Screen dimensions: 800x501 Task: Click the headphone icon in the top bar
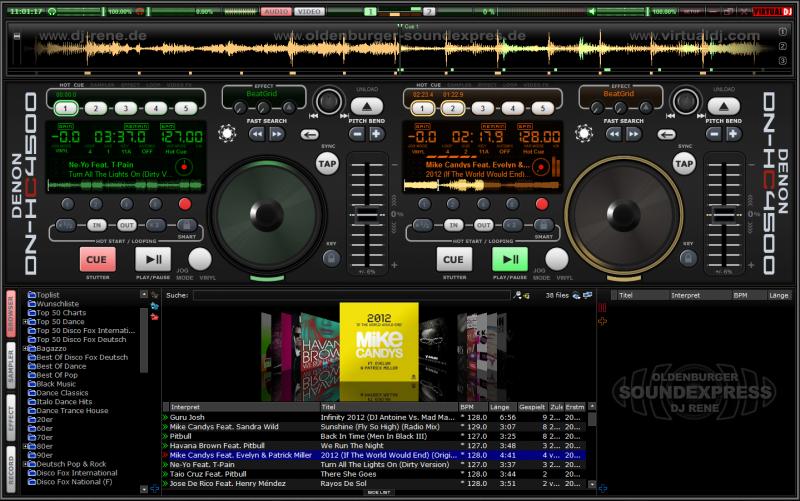tap(53, 11)
